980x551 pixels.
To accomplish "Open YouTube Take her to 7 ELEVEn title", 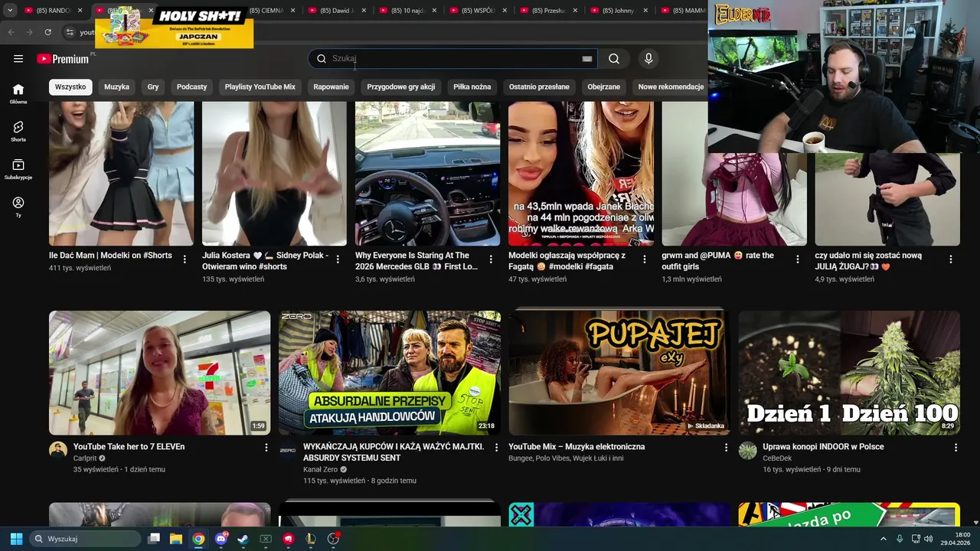I will click(x=129, y=446).
